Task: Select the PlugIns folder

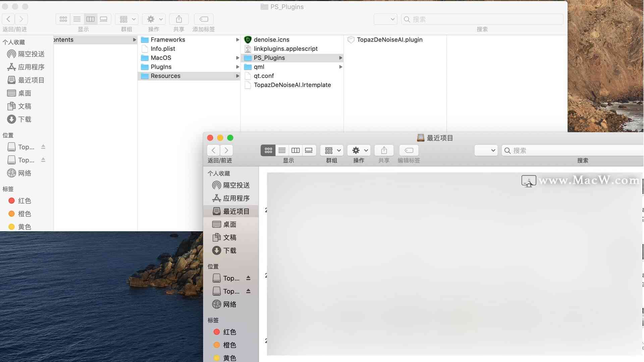Action: (x=190, y=67)
